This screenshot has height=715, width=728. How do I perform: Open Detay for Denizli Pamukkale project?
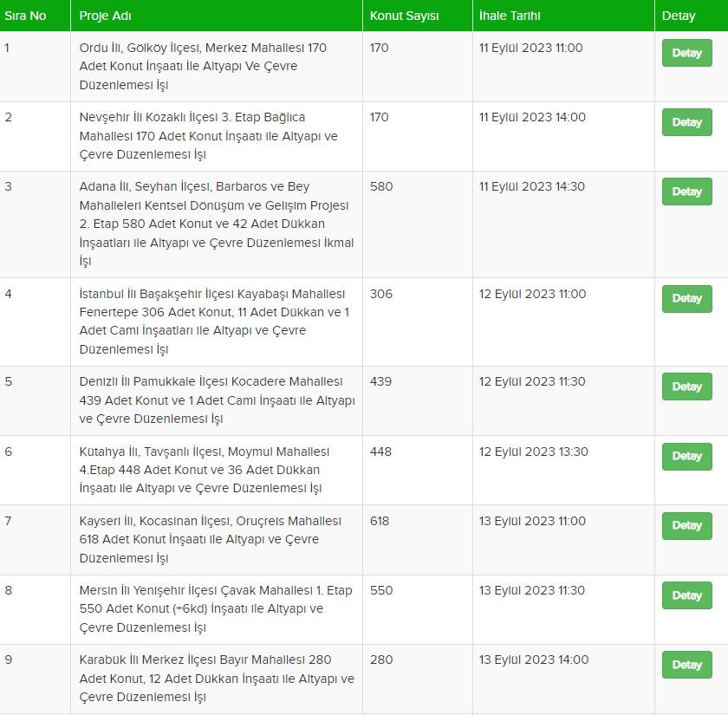coord(686,387)
